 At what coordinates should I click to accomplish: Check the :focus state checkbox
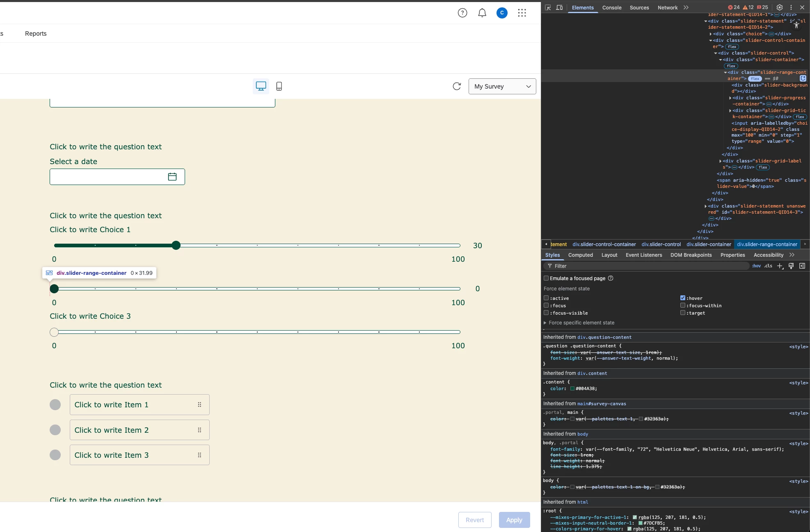546,305
